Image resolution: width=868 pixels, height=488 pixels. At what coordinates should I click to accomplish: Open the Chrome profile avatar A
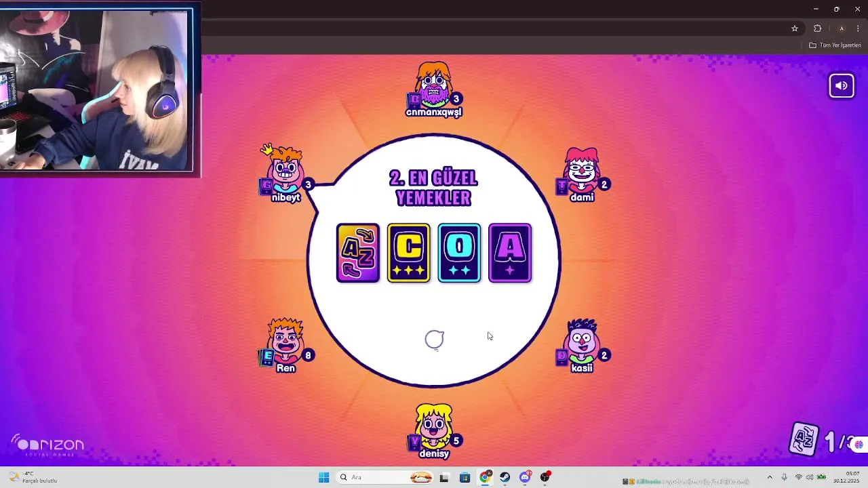coord(842,28)
